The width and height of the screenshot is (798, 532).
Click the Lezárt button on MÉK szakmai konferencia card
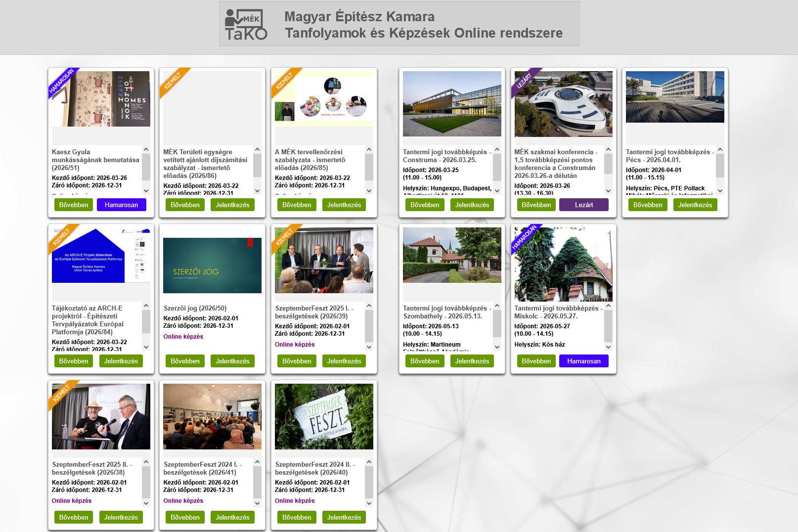tap(583, 205)
